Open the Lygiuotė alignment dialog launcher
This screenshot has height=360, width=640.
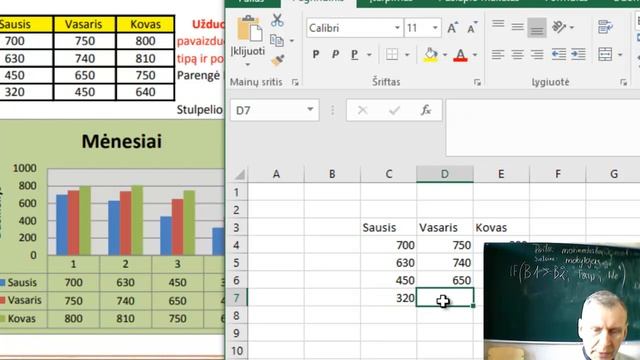[623, 82]
